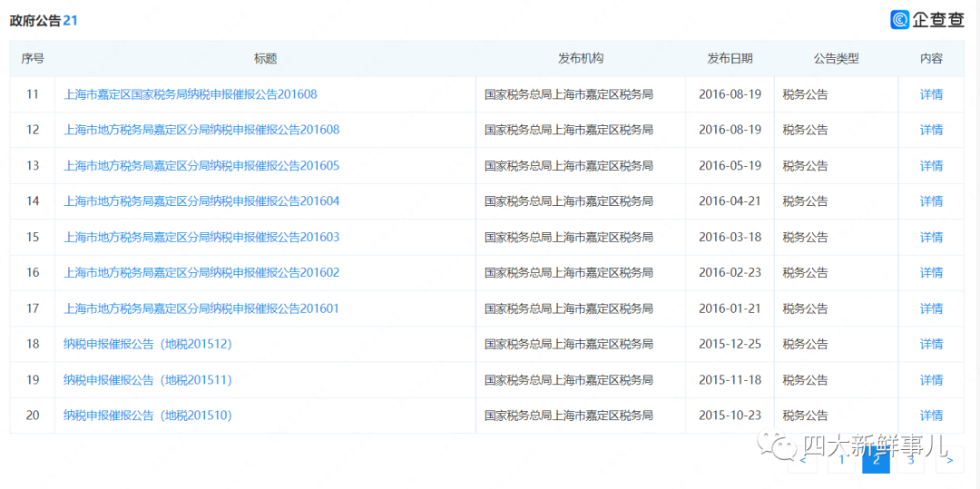The width and height of the screenshot is (980, 489).
Task: Open 纳税申报催报公告（地税201511）link
Action: [148, 380]
